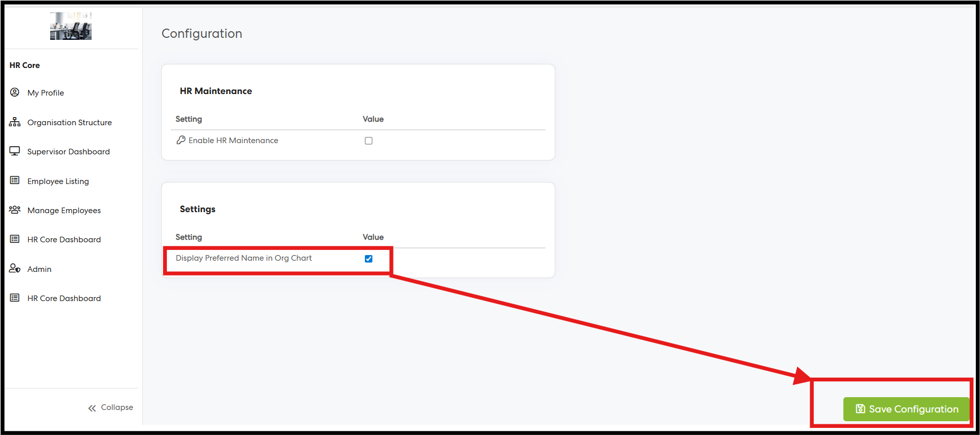980x435 pixels.
Task: Click the wrench icon beside Enable HR Maintenance
Action: (x=181, y=140)
